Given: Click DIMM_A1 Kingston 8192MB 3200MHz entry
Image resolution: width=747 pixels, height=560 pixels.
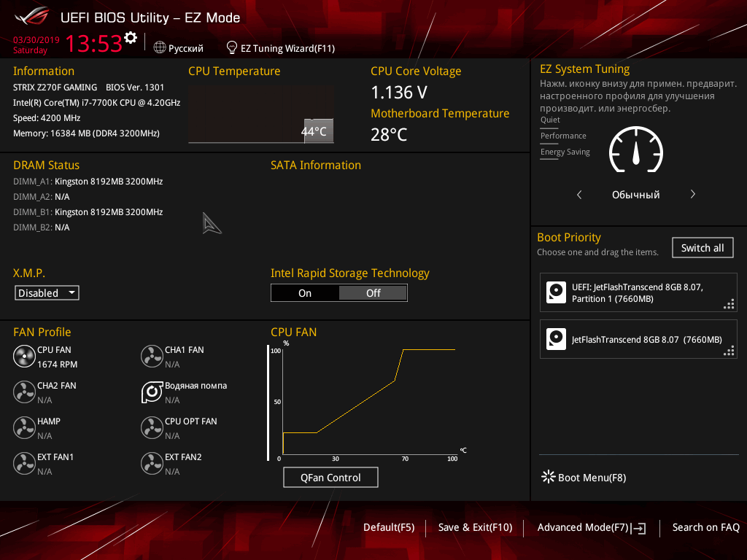Looking at the screenshot, I should (x=88, y=182).
